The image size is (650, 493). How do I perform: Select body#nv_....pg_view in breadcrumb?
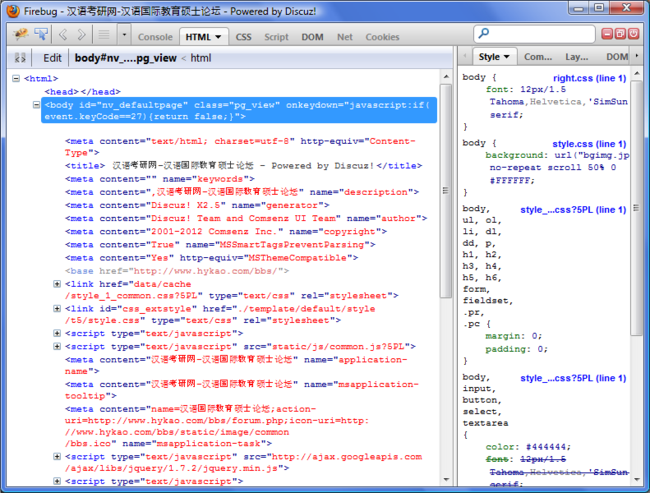126,58
